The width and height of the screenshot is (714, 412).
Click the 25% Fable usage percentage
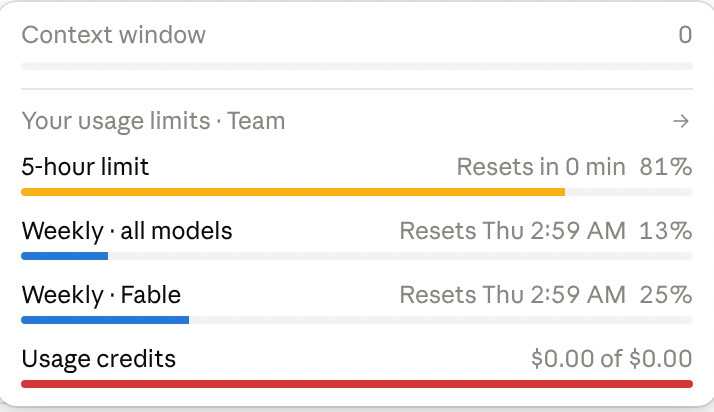(666, 295)
